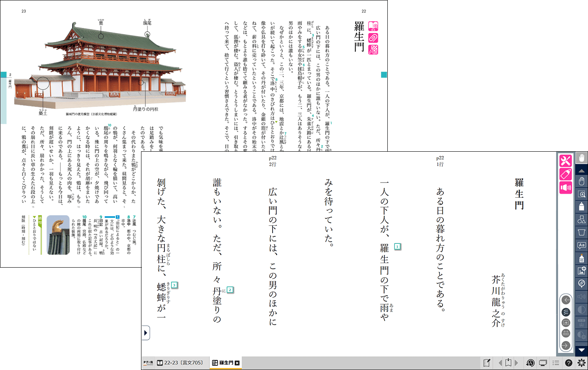Click the 築土 label on gate image
The image size is (588, 370).
coord(43,112)
